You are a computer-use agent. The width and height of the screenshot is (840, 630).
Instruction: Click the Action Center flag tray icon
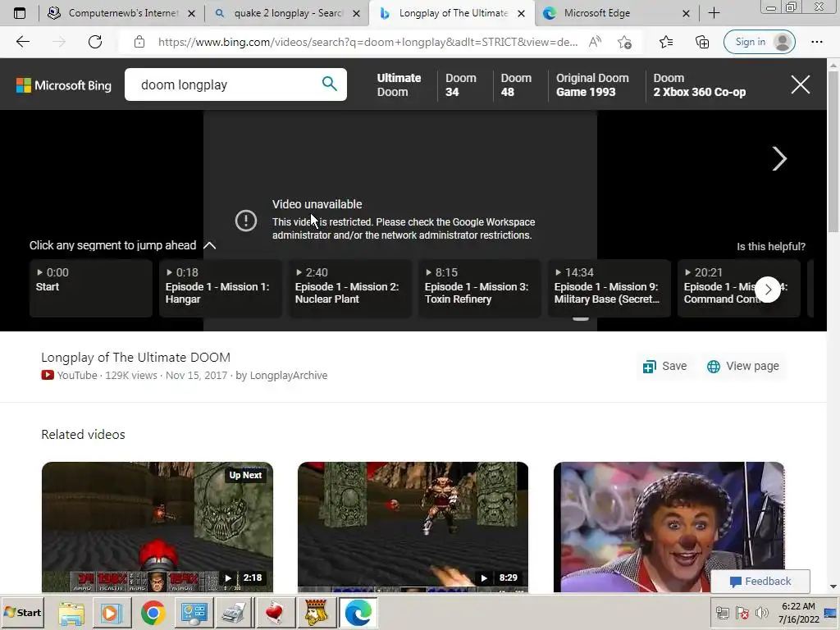(x=742, y=613)
